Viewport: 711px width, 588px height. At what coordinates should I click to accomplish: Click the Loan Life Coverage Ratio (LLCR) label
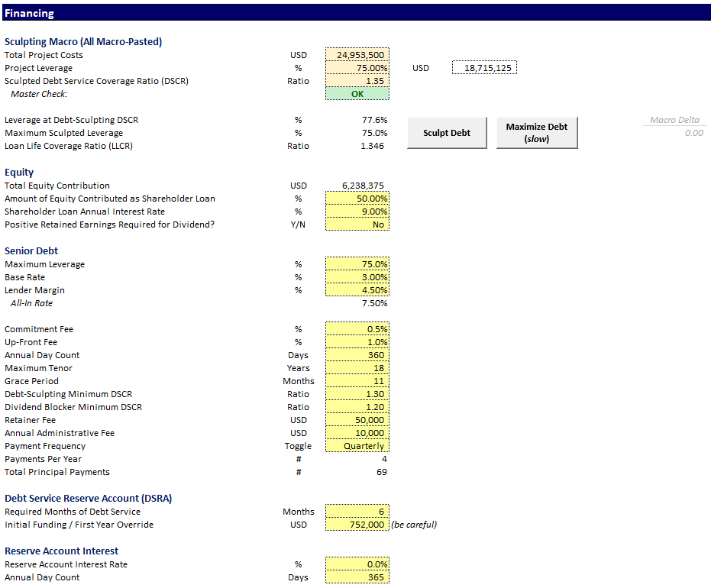tap(69, 146)
